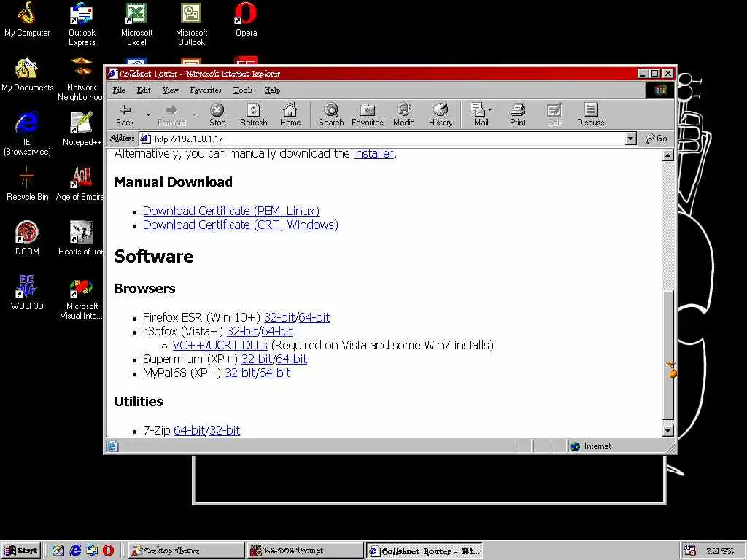Download Firefox ESR 64-bit
This screenshot has height=560, width=747.
pos(314,317)
